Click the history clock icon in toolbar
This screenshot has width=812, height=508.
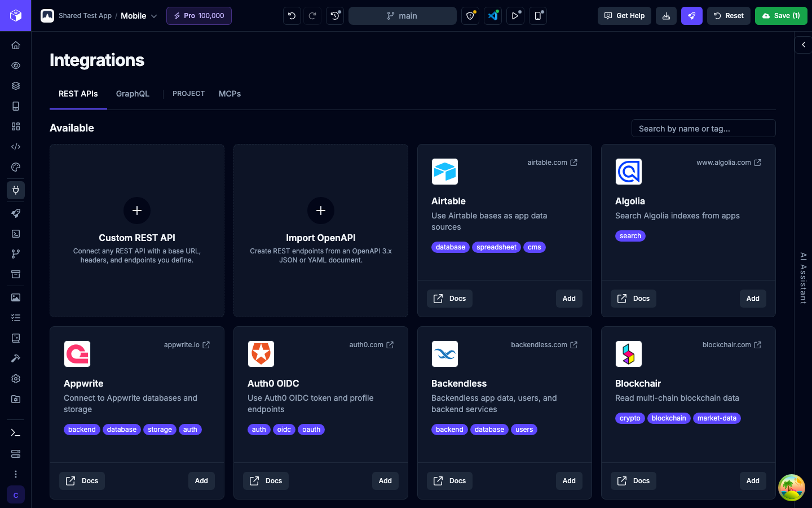click(x=335, y=16)
